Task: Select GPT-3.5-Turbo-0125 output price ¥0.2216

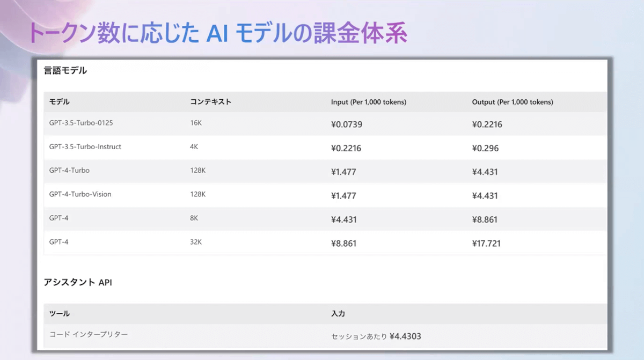Action: pyautogui.click(x=487, y=124)
